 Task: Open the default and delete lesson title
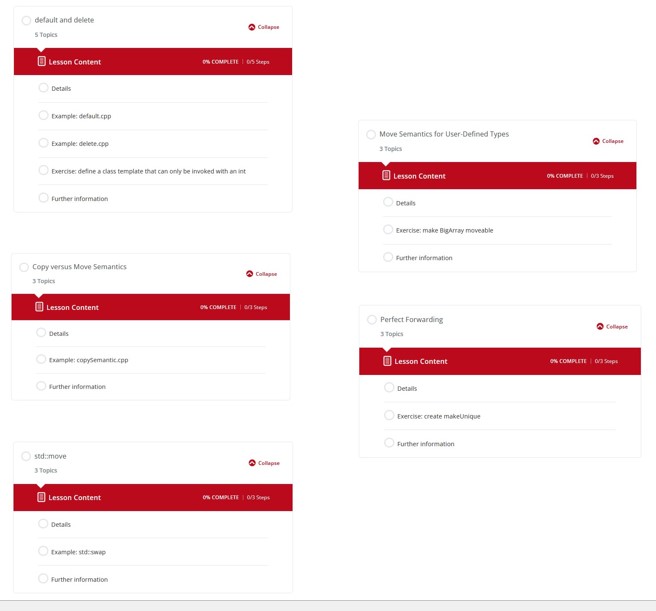tap(64, 20)
